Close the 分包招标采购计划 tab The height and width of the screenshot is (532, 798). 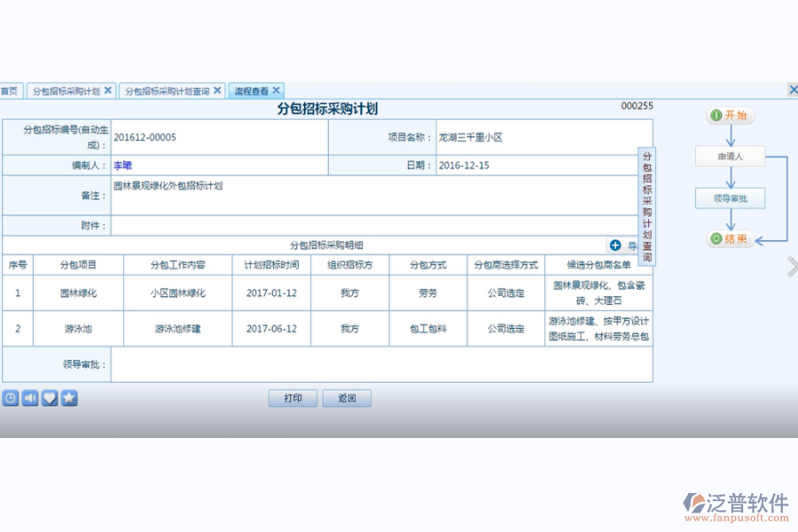click(106, 90)
